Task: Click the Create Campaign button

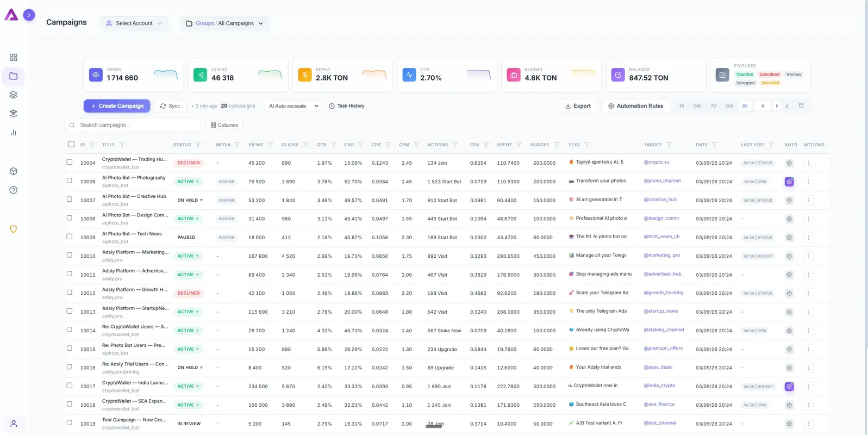Action: click(117, 106)
